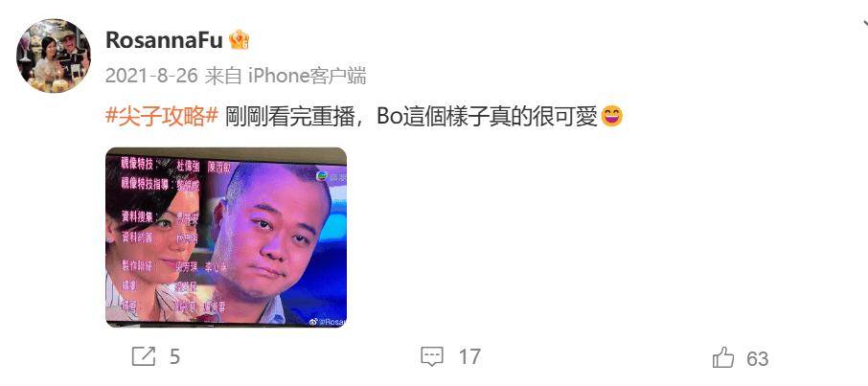Click the 2021-8-26 post timestamp
868x386 pixels.
coord(151,76)
